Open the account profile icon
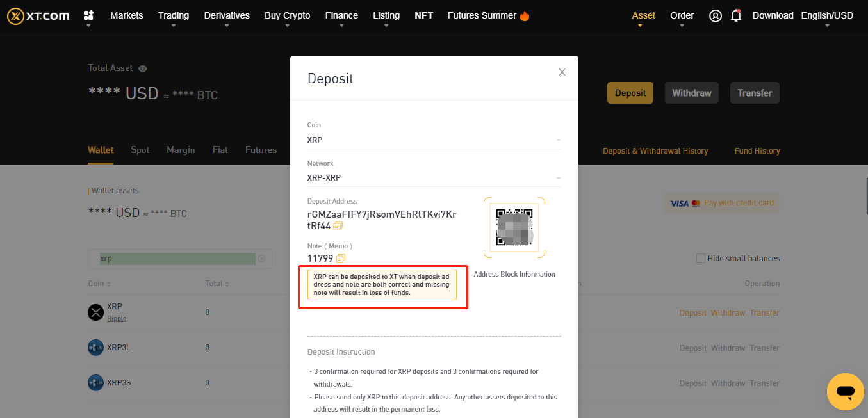This screenshot has height=418, width=868. [x=715, y=15]
